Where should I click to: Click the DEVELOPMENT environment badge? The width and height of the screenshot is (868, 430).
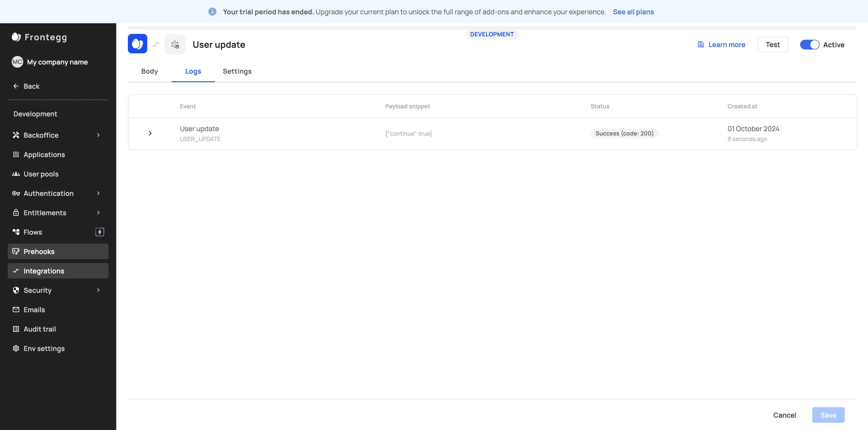point(492,34)
